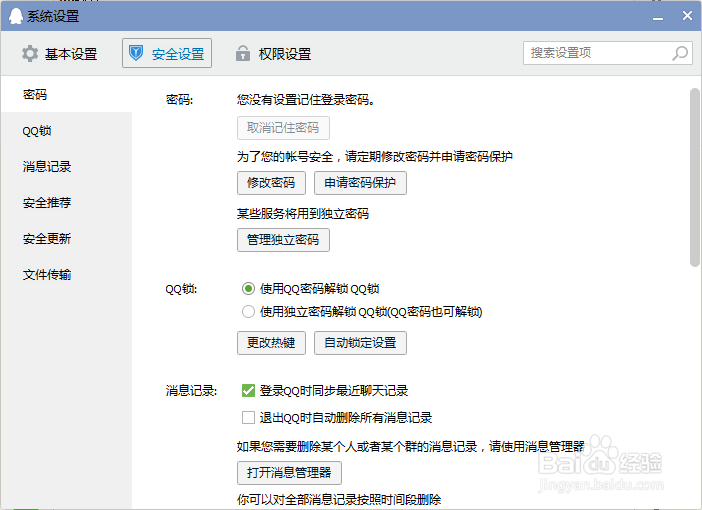702x510 pixels.
Task: Click the text 您没有设置记住登录密码。
Action: 306,100
